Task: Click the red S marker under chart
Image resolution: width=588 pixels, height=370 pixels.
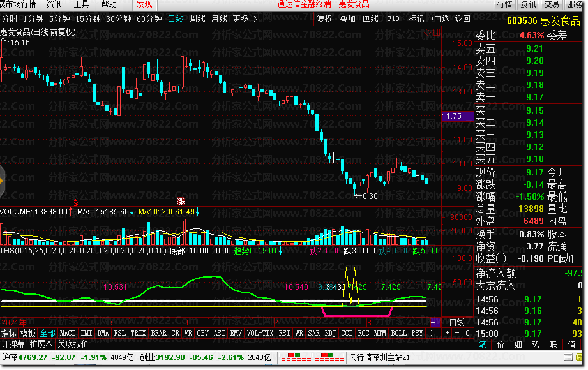Action: (x=76, y=203)
